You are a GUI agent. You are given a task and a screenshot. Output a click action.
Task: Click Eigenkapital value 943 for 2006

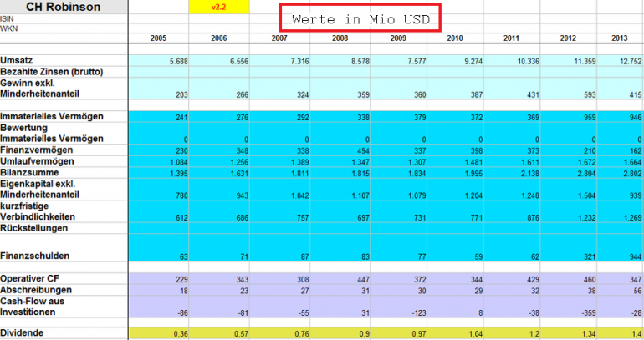pos(243,195)
